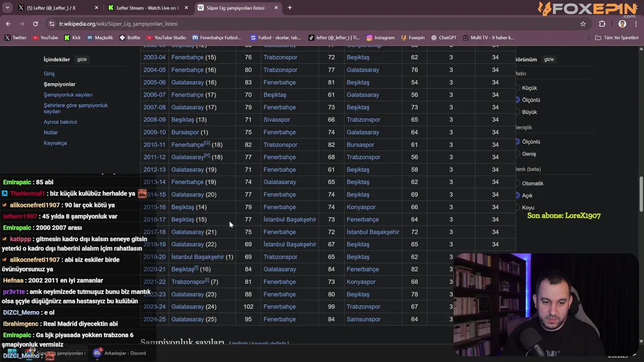Jump to the Kaynakça section
This screenshot has width=644, height=362.
[x=55, y=143]
